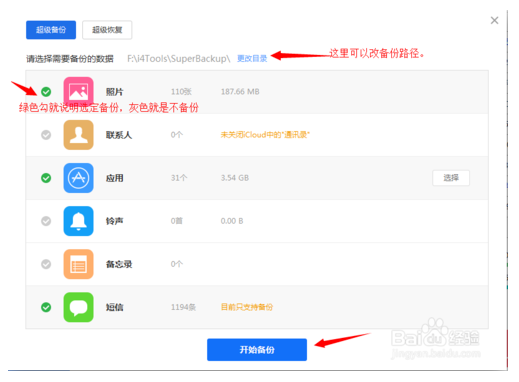The width and height of the screenshot is (519, 382).
Task: Switch to the 超级恢复 tab
Action: tap(107, 30)
